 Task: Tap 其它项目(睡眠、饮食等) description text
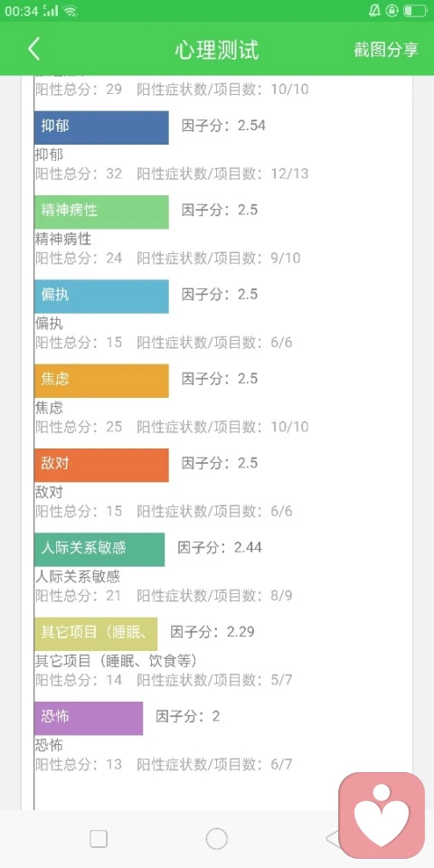coord(117,661)
